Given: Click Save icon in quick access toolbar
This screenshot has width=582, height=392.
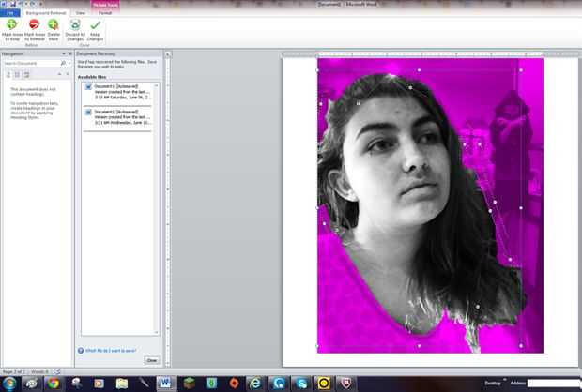Looking at the screenshot, I should click(x=13, y=4).
